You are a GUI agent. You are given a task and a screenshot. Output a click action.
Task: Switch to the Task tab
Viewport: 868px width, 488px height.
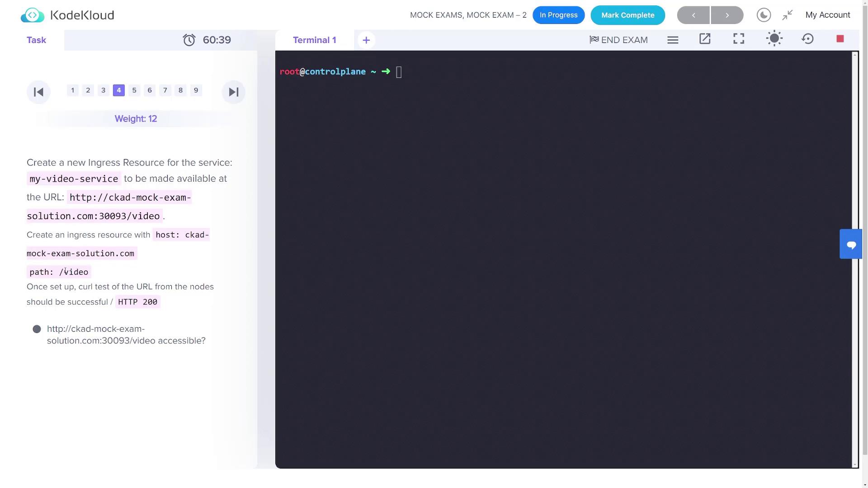click(x=36, y=40)
